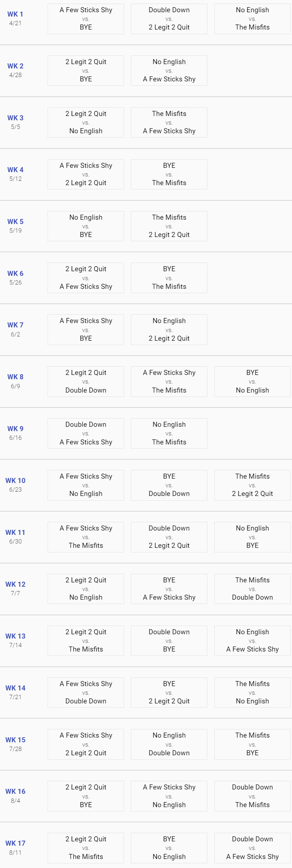Image resolution: width=292 pixels, height=868 pixels.
Task: Select Double Down vs. 2 Legit 2 Quit in week 1
Action: (169, 19)
